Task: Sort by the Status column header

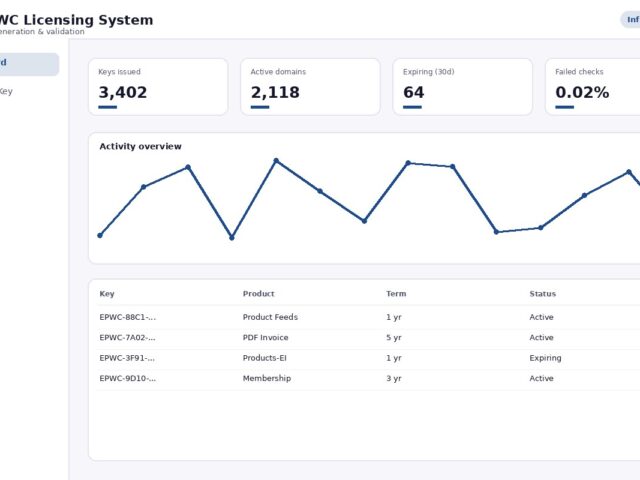Action: [542, 293]
